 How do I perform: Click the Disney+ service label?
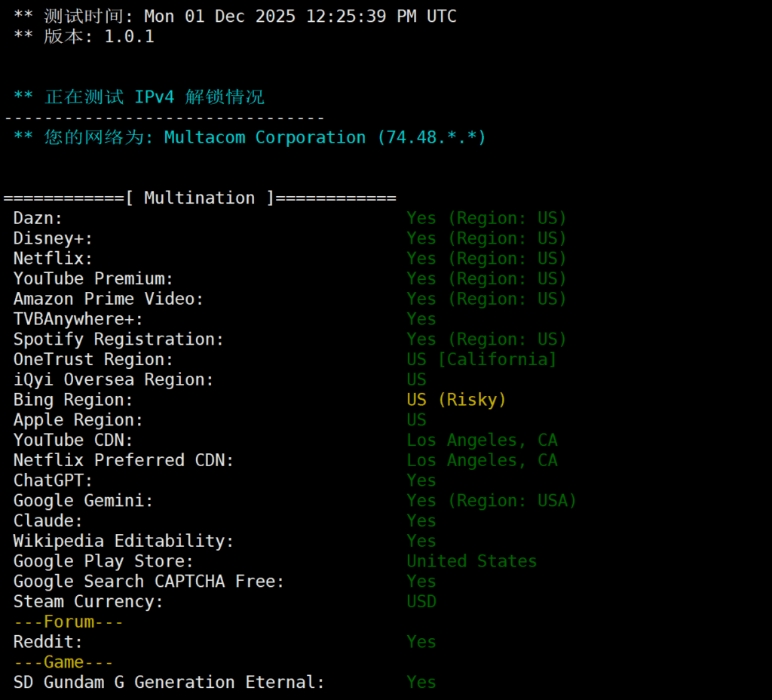(53, 238)
